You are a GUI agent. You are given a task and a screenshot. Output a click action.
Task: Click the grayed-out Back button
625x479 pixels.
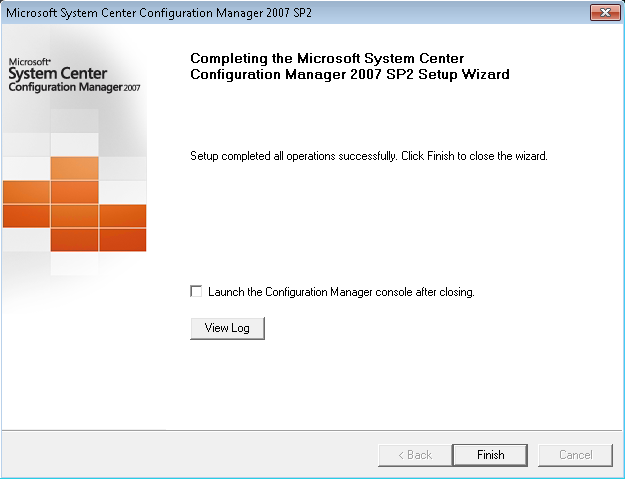tap(415, 455)
